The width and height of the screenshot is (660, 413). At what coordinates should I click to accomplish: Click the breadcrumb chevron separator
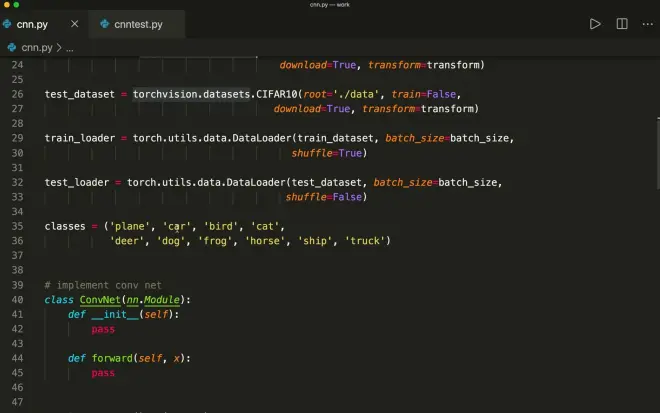pyautogui.click(x=59, y=48)
